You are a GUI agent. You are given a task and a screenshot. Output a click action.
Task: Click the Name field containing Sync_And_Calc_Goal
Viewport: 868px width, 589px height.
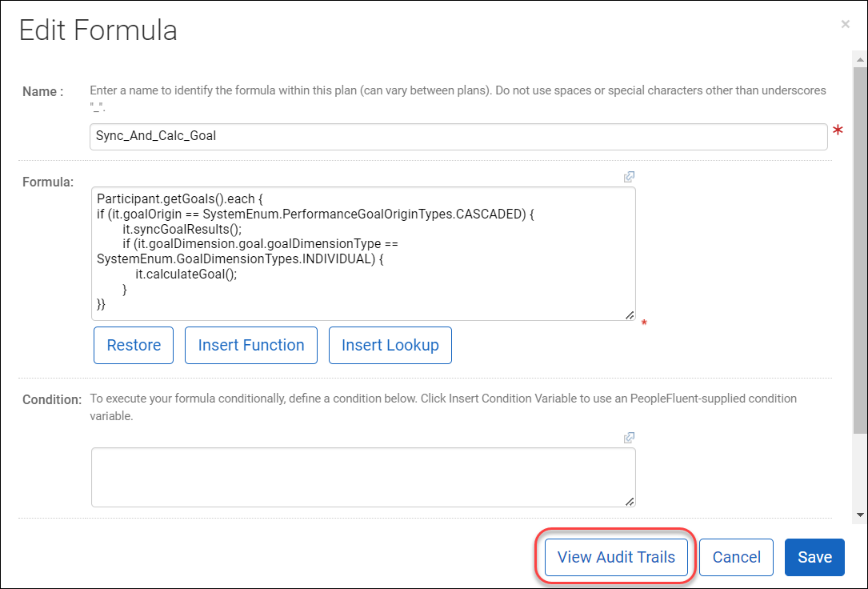coord(458,136)
